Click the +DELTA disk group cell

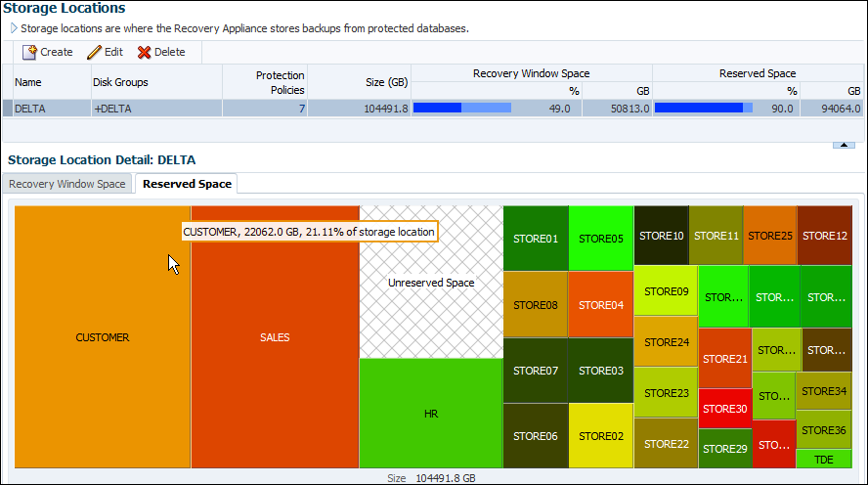click(156, 109)
